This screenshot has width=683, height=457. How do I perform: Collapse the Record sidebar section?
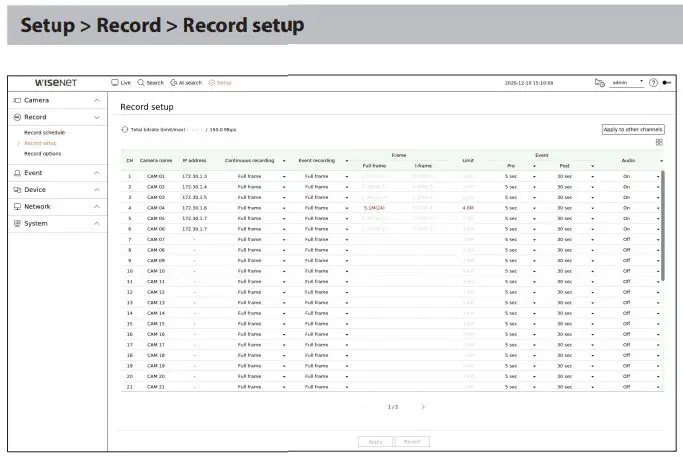97,117
